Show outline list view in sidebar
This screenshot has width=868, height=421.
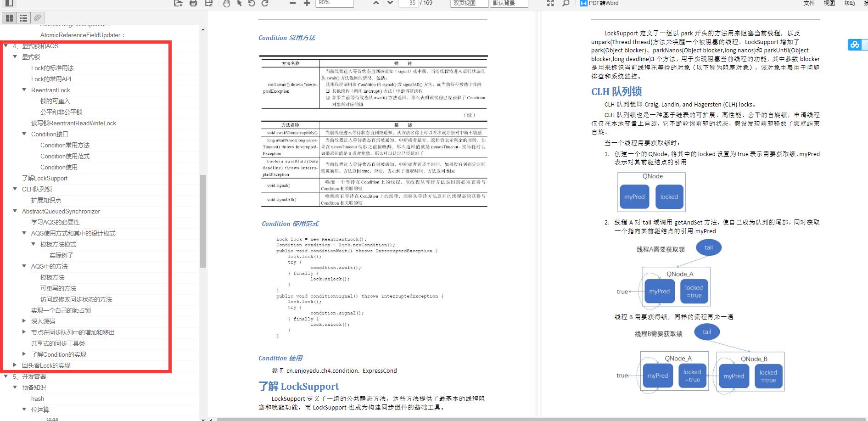tap(23, 18)
